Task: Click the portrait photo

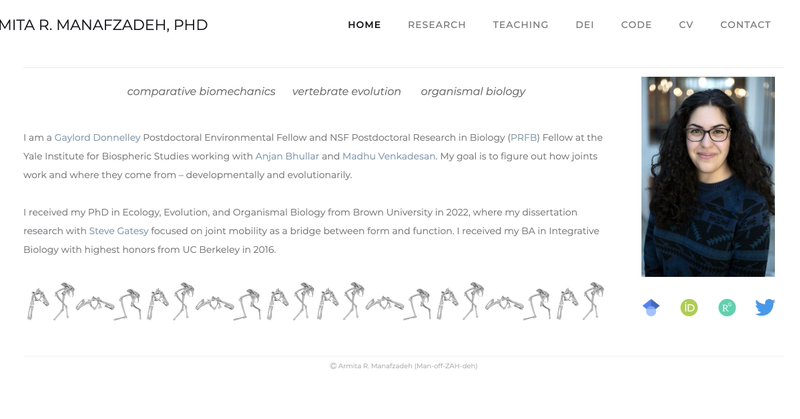Action: coord(708,177)
